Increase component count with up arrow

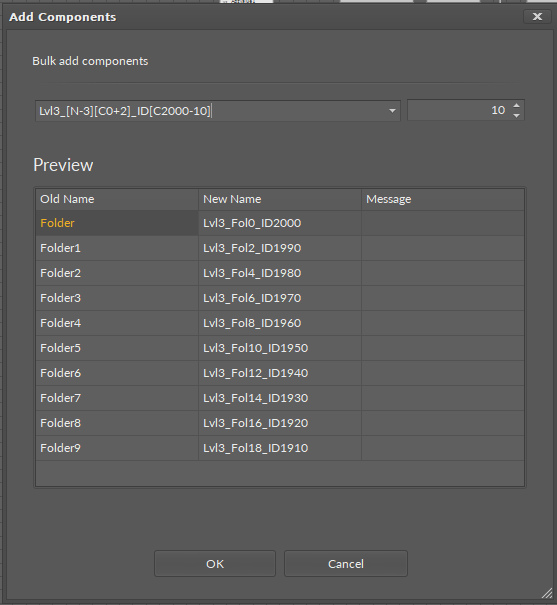[x=516, y=105]
